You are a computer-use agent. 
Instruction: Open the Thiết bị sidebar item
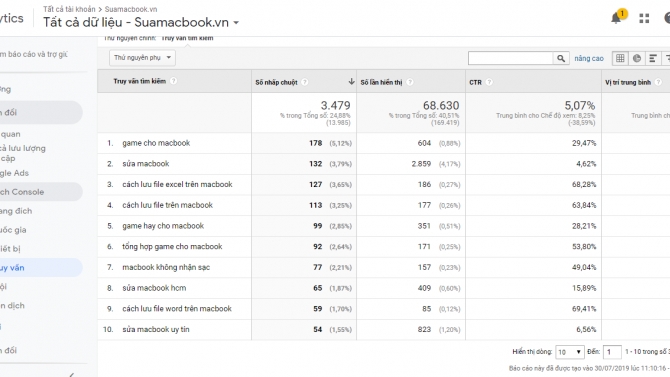coord(10,248)
